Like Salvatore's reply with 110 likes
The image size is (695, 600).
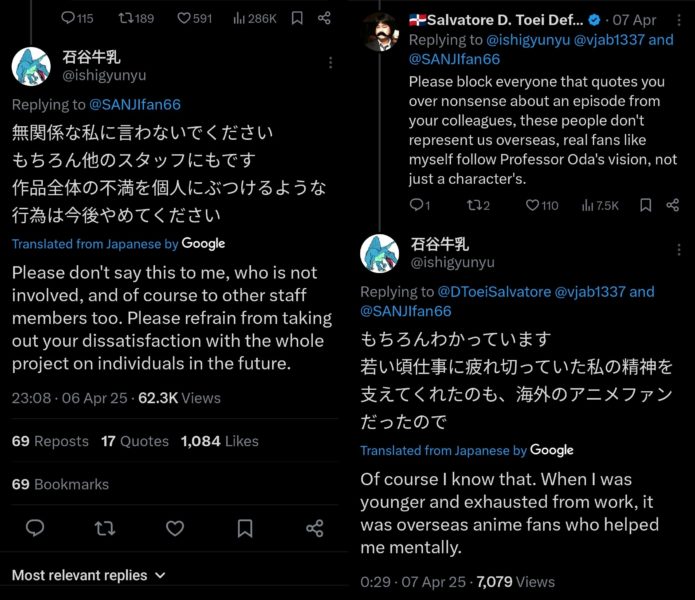coord(542,205)
